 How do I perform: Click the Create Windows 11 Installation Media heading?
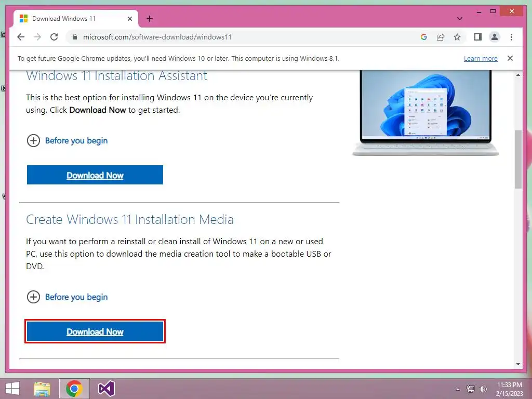pos(129,220)
